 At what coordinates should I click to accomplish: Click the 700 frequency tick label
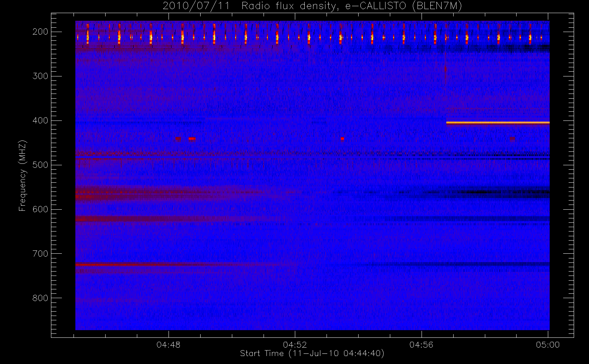pyautogui.click(x=40, y=254)
